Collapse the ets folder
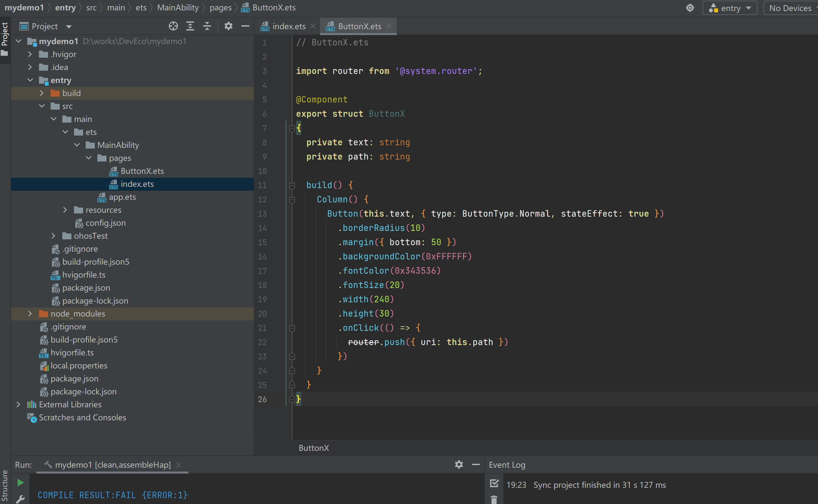 coord(65,132)
